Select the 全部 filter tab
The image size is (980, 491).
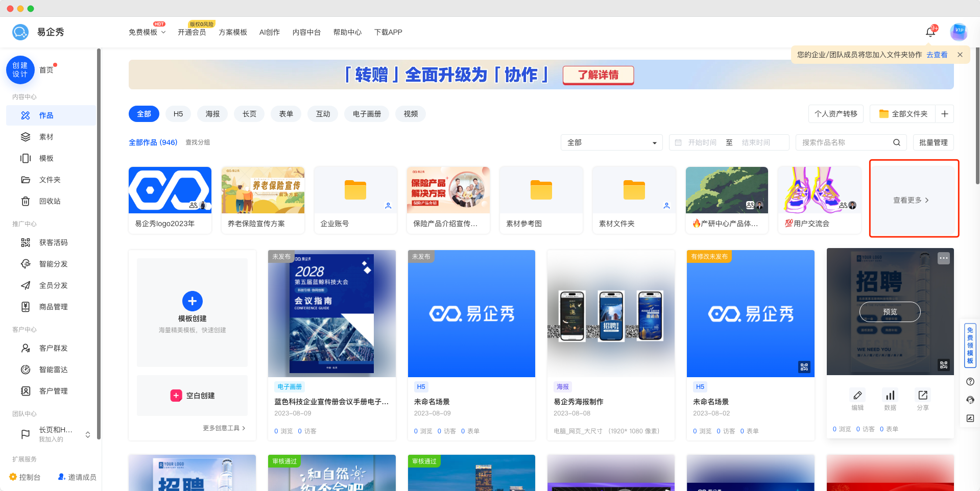coord(144,114)
